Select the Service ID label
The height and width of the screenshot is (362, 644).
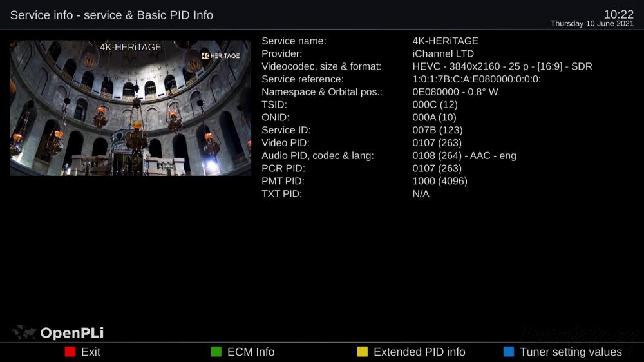pyautogui.click(x=287, y=130)
